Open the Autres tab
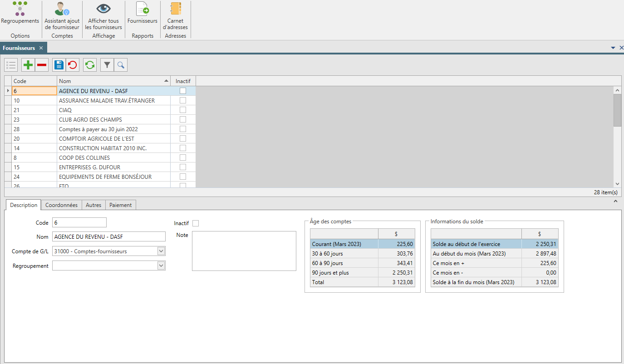 pos(93,205)
